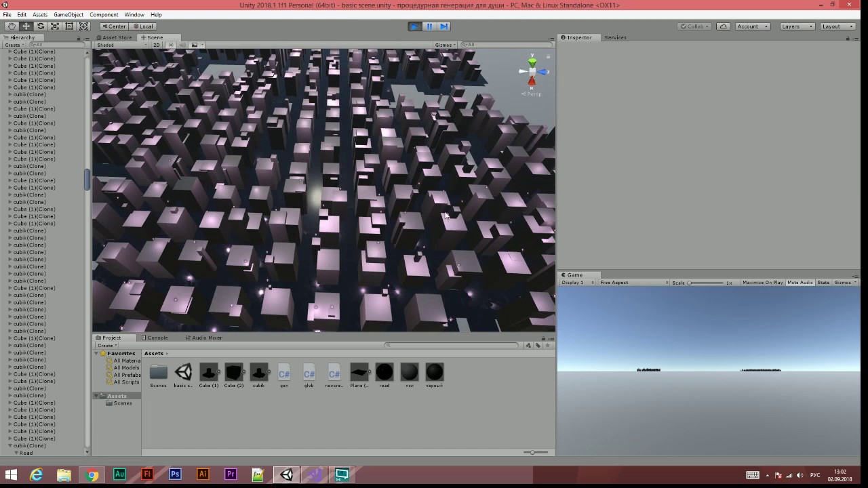Screen dimensions: 868x488
Task: Switch to the Console tab
Action: (157, 338)
